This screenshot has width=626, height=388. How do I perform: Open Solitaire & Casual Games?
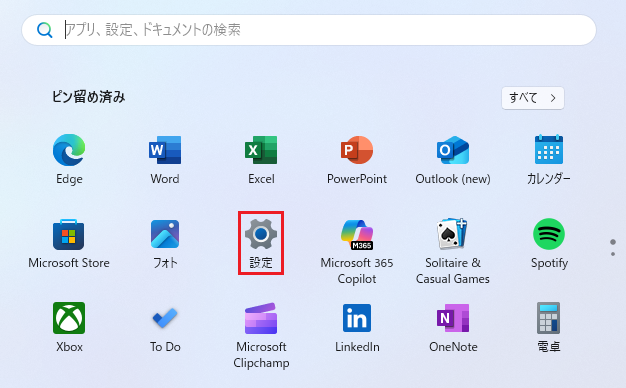453,251
